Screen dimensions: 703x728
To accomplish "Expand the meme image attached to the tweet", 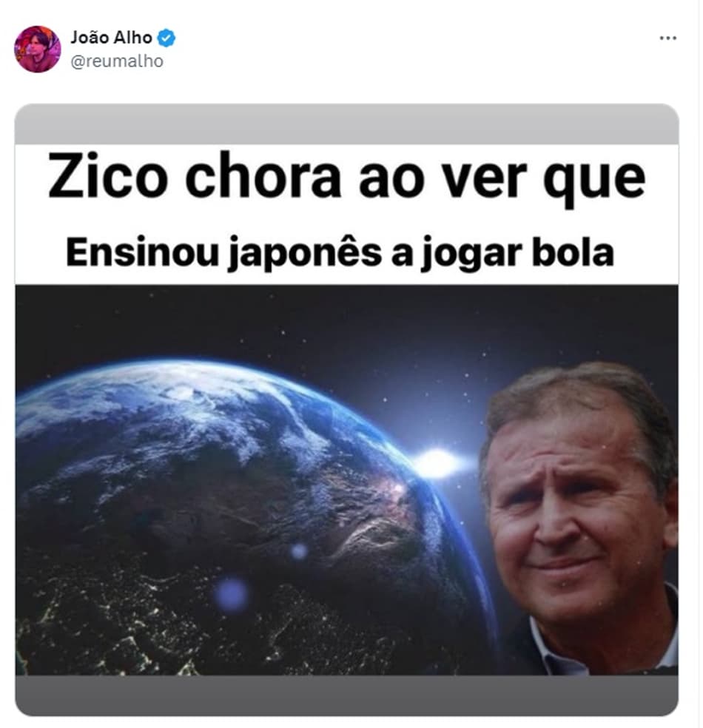I will (x=347, y=409).
